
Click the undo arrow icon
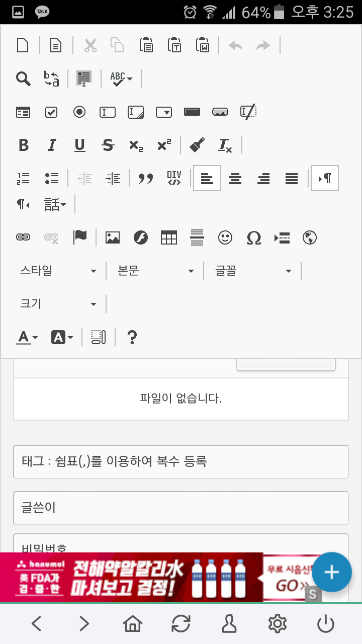tap(235, 45)
